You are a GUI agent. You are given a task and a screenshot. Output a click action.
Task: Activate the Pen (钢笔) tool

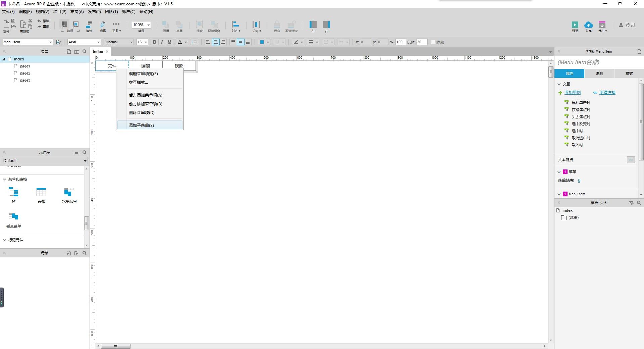[103, 26]
